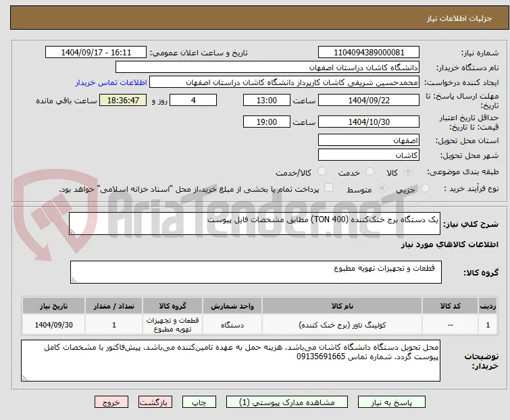This screenshot has width=510, height=420.
Task: Click the تاریخ نیاز column header
Action: tap(53, 306)
